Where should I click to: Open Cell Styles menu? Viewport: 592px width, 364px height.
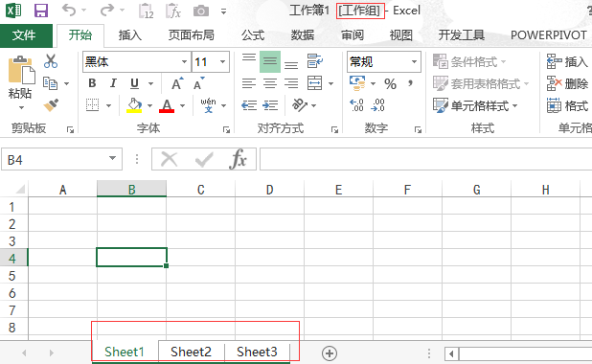pyautogui.click(x=475, y=105)
